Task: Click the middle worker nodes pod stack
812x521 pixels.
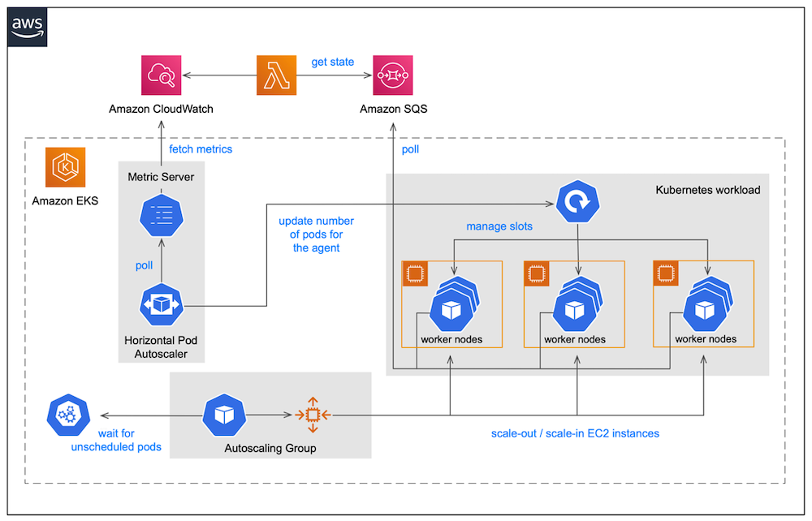Action: (574, 304)
